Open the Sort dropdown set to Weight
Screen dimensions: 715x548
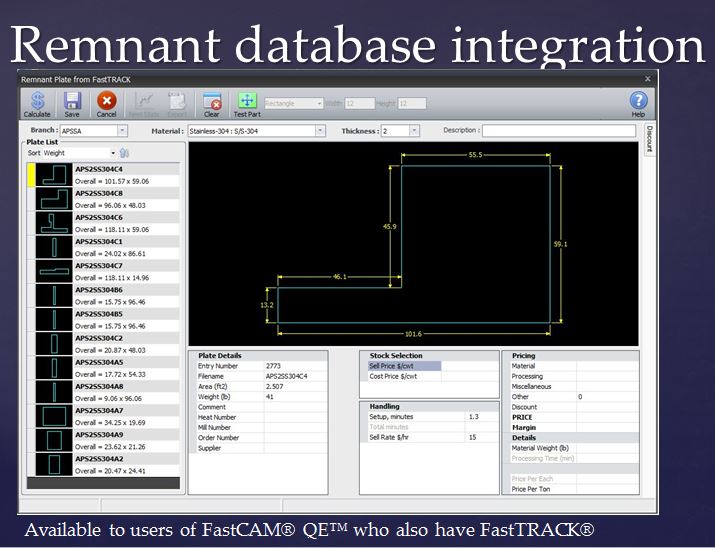coord(113,153)
